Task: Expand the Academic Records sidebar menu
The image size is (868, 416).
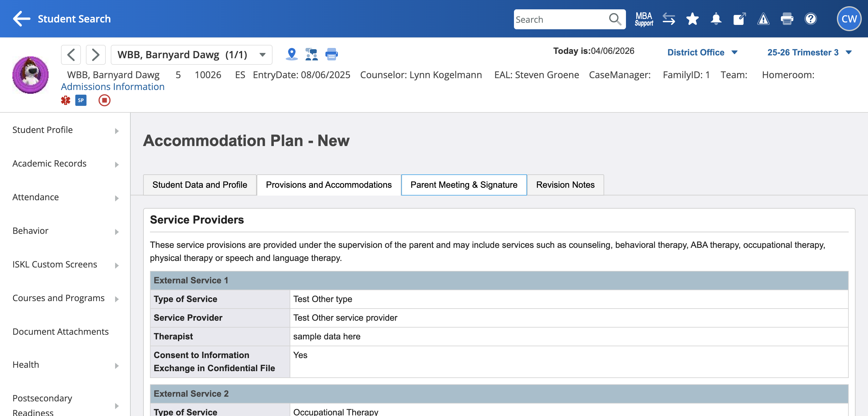Action: click(65, 163)
